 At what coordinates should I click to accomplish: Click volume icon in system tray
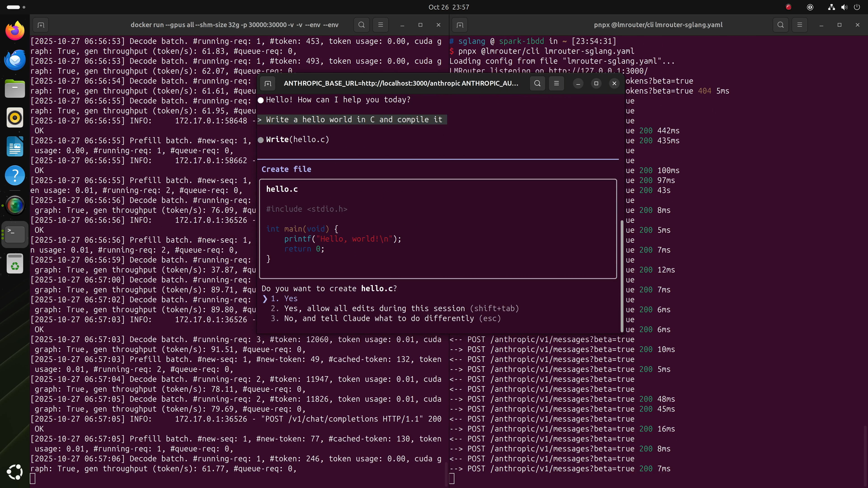[844, 7]
